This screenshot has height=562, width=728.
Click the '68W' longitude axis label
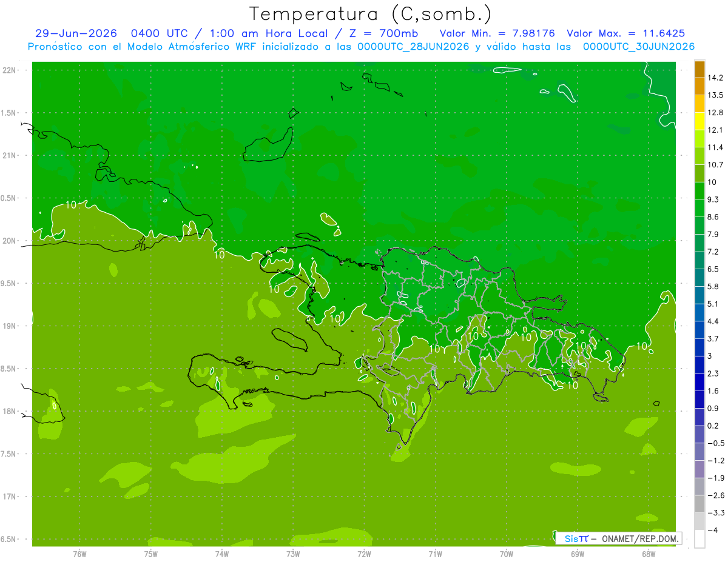point(649,554)
